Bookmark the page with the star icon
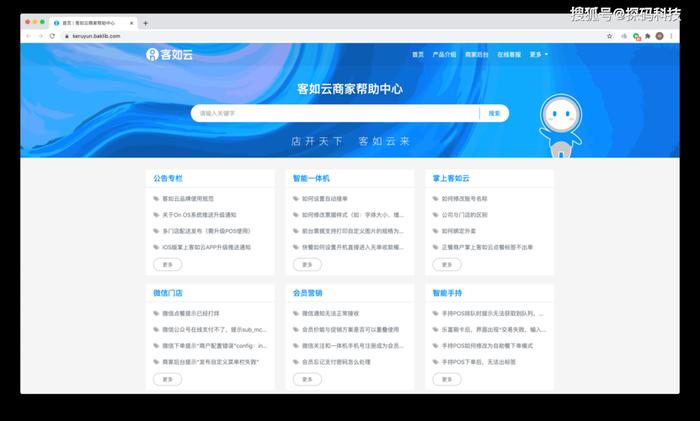Screen dimensions: 700x421 (x=609, y=36)
